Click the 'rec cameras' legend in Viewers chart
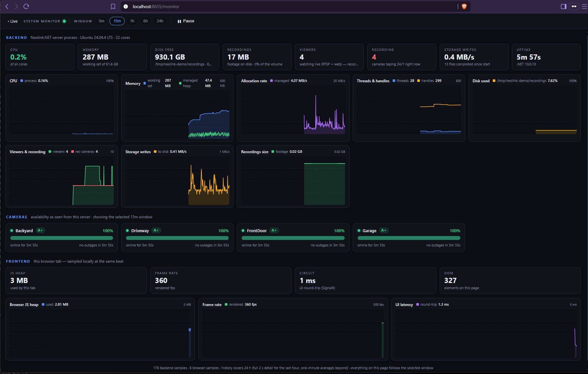 point(85,152)
